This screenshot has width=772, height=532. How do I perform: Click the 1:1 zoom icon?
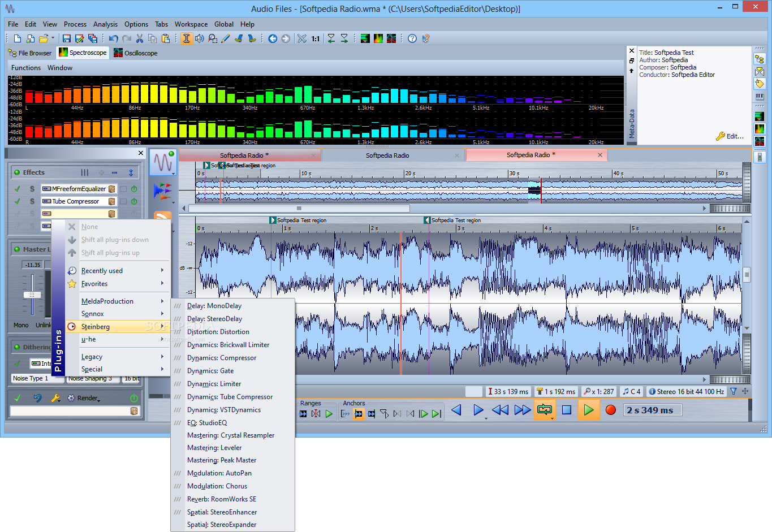316,39
